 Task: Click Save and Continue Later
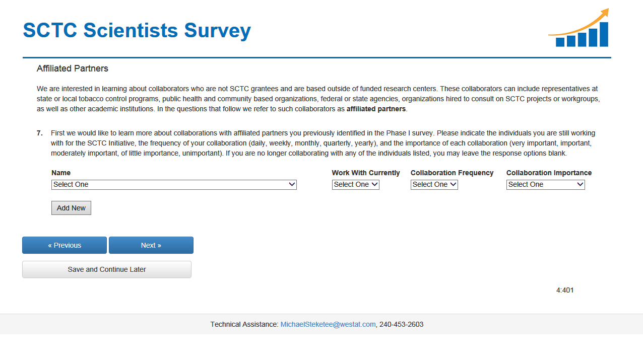tap(107, 269)
